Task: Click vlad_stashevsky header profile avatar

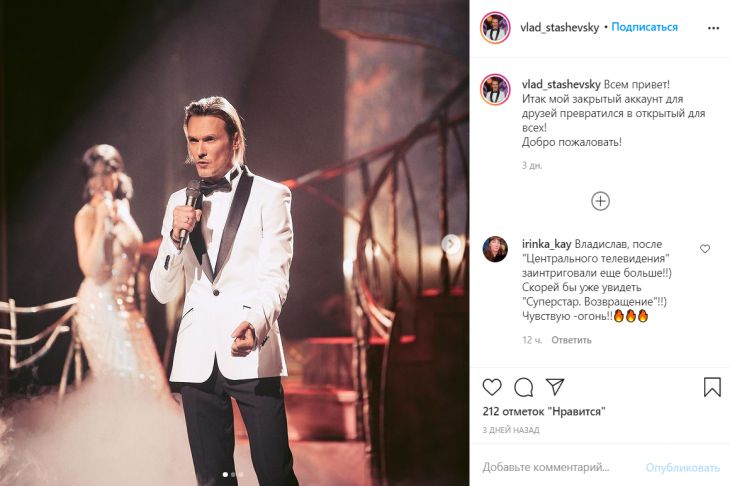Action: pyautogui.click(x=494, y=28)
